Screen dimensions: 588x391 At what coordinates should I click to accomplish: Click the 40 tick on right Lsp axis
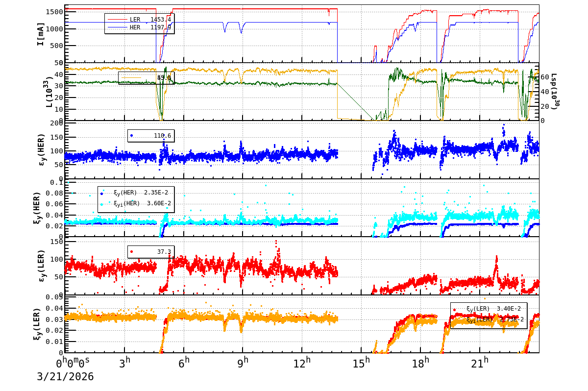[544, 92]
